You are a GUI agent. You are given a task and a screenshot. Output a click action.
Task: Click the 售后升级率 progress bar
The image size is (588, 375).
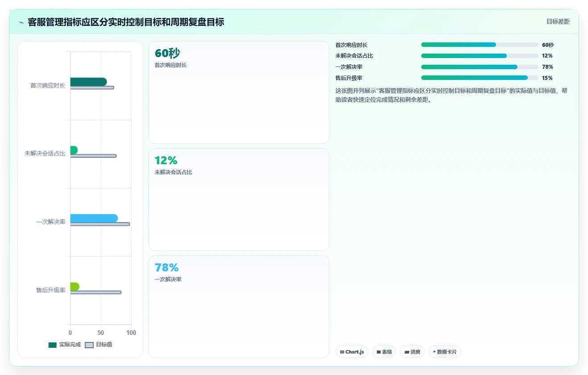(x=480, y=78)
